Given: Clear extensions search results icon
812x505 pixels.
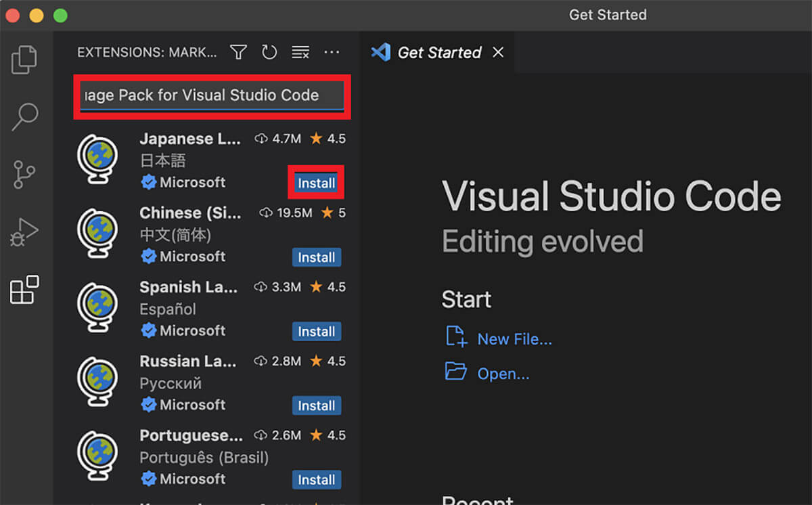Looking at the screenshot, I should pos(300,52).
